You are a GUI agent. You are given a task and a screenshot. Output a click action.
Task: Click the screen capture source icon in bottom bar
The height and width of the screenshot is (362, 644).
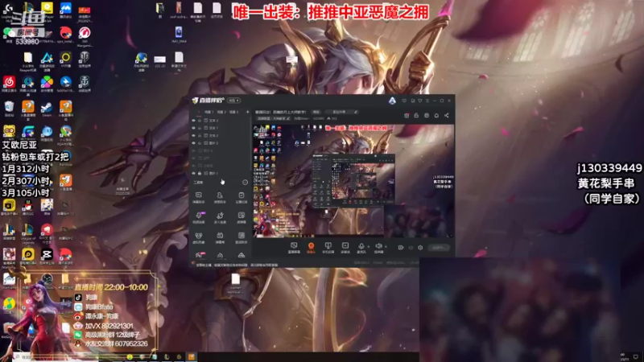point(294,248)
